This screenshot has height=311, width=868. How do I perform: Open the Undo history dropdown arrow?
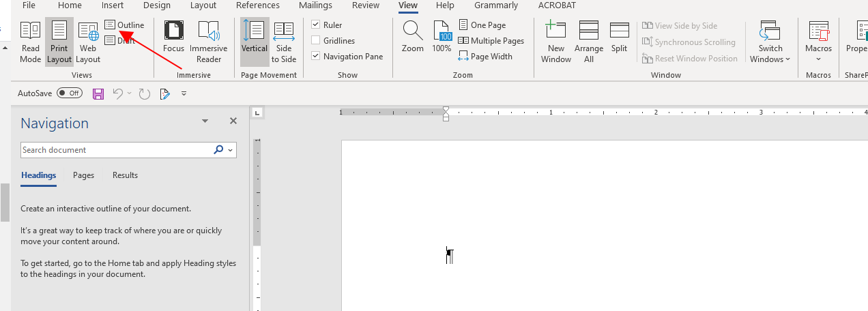[130, 93]
